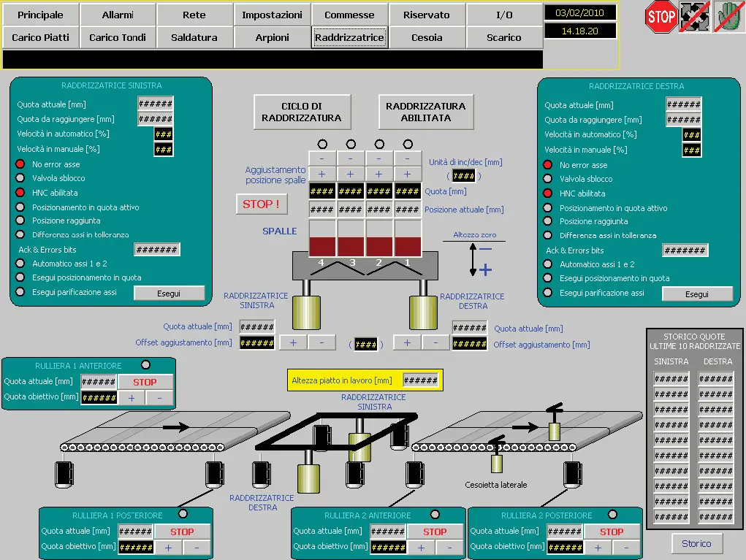746x560 pixels.
Task: Increase spalla 3 position with its plus button
Action: [350, 174]
